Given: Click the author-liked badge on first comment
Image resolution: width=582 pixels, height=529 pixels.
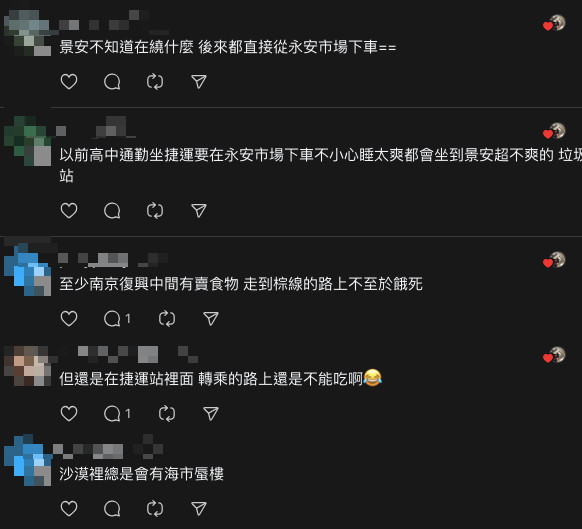Looking at the screenshot, I should (554, 23).
